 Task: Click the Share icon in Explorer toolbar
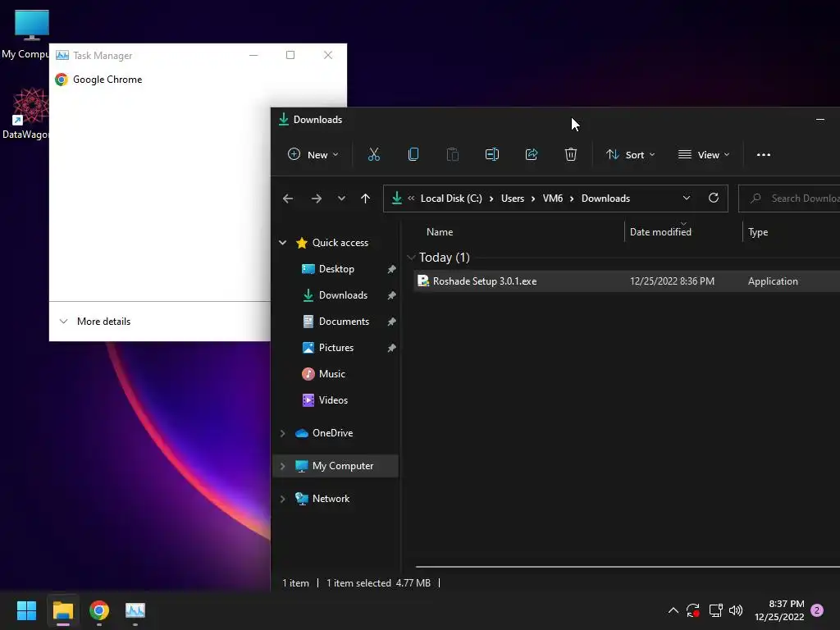pyautogui.click(x=532, y=155)
